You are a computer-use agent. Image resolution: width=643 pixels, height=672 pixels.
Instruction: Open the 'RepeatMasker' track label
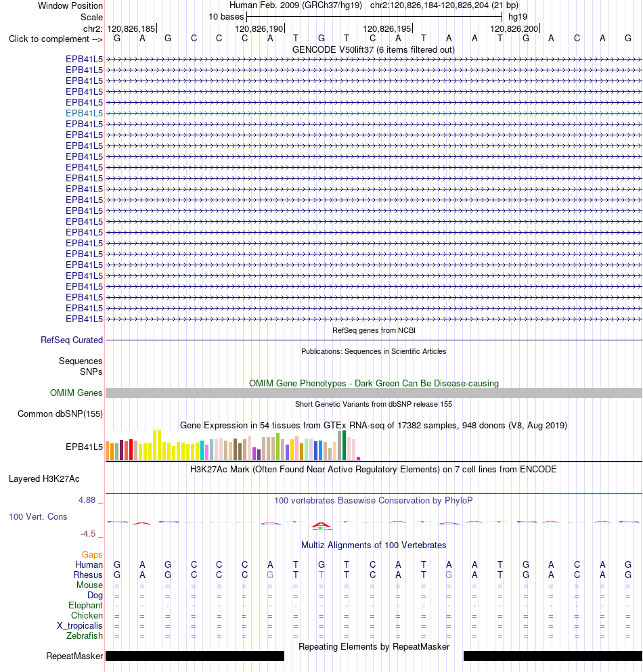point(74,656)
